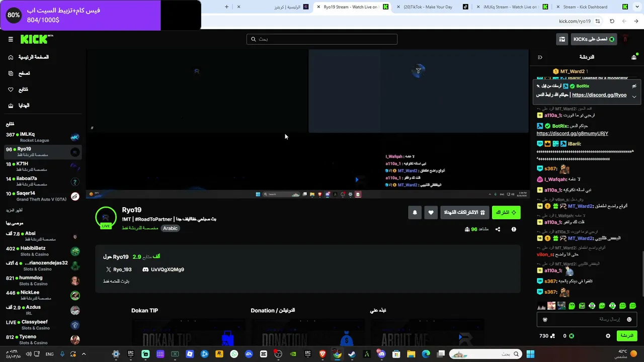Click the Get KICKs button
Viewport: 644px width, 362px height.
tap(594, 39)
